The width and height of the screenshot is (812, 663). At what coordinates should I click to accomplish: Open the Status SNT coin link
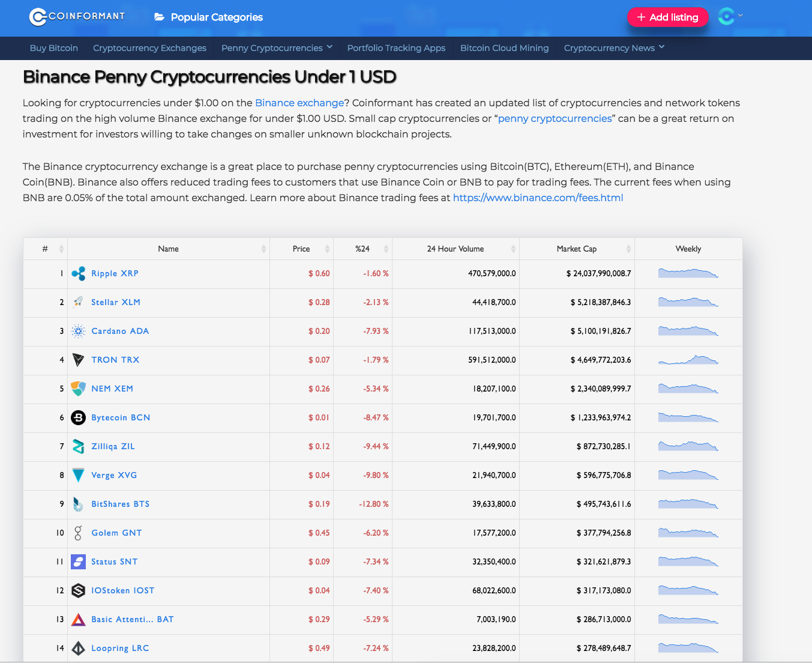coord(114,562)
